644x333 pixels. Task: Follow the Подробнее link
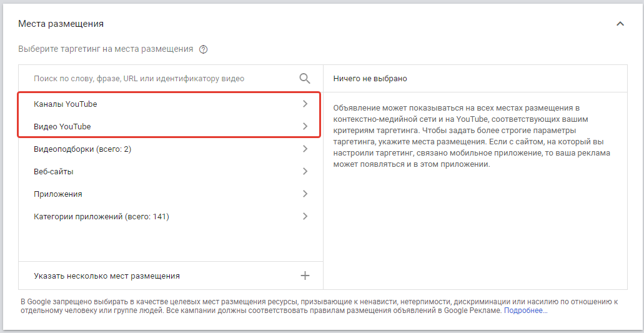tap(526, 311)
